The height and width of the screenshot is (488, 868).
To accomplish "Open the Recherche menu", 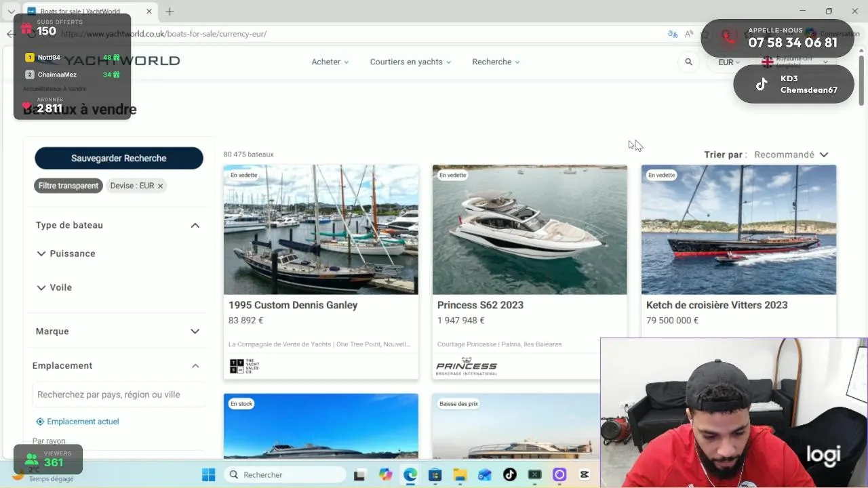I will (496, 62).
